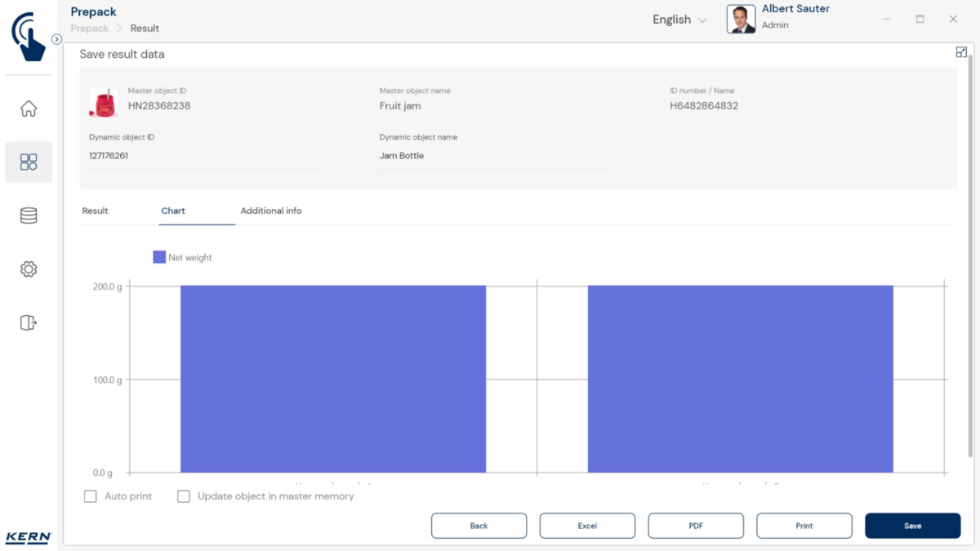Image resolution: width=980 pixels, height=551 pixels.
Task: Open the applications grid icon in sidebar
Action: [29, 162]
